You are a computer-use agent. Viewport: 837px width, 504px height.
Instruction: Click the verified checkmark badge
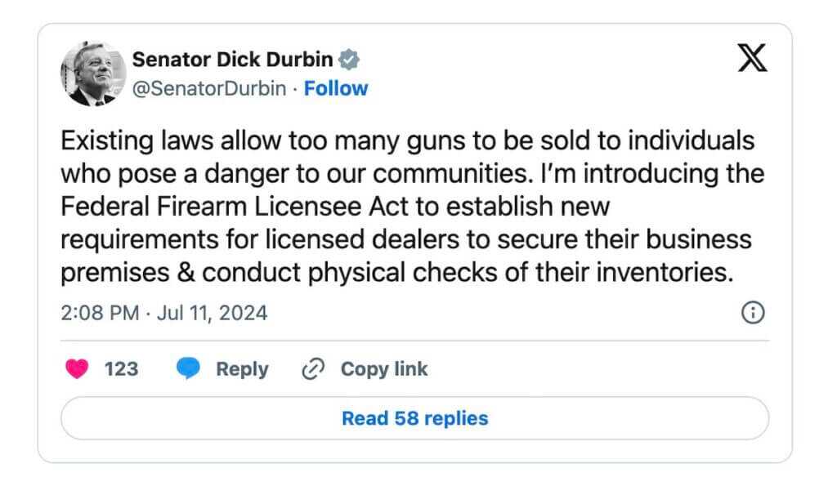click(x=350, y=58)
